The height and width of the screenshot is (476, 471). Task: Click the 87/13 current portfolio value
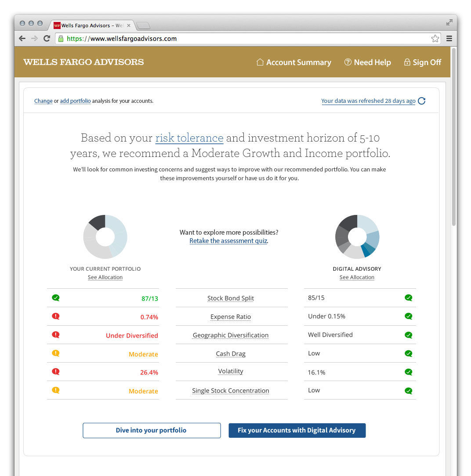click(150, 298)
